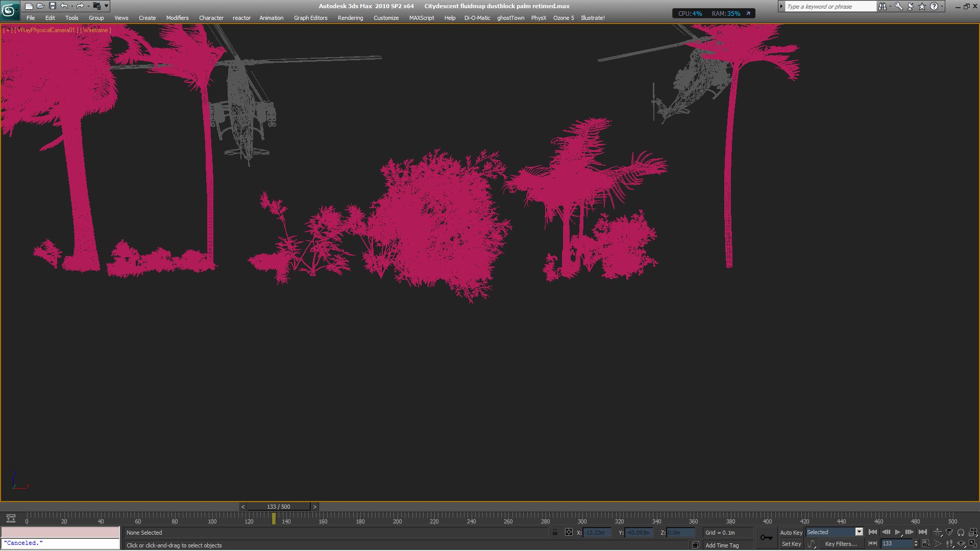Viewport: 980px width, 551px height.
Task: Click the Orbit viewport navigation icon
Action: (x=961, y=544)
